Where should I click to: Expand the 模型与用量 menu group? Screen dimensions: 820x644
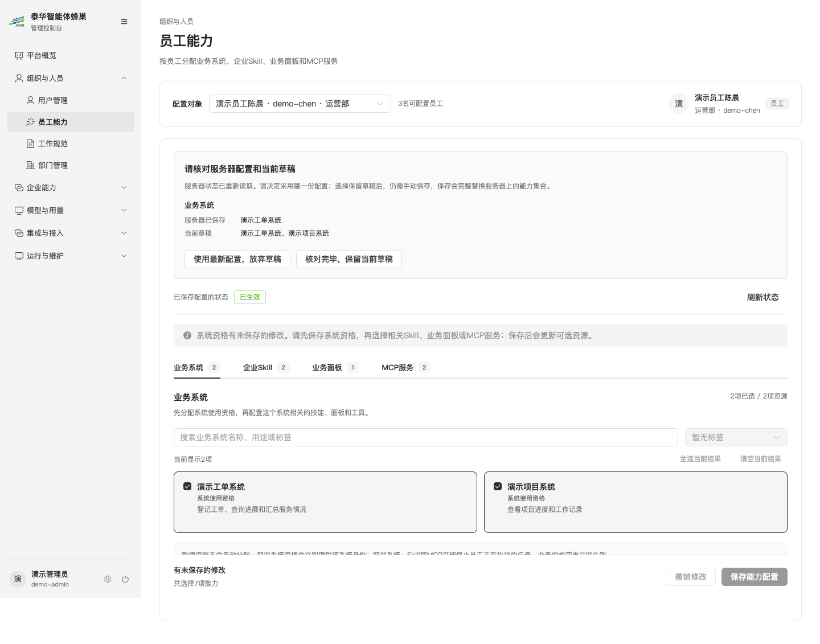(x=124, y=210)
